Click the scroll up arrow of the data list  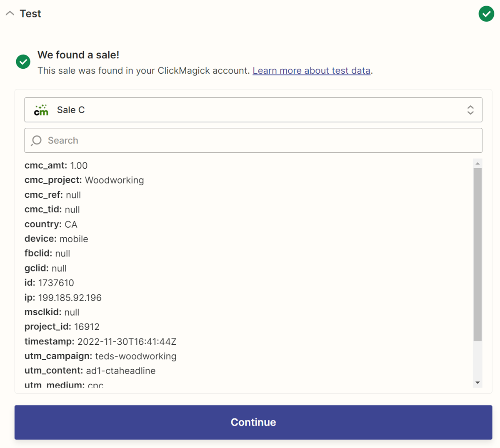(477, 164)
